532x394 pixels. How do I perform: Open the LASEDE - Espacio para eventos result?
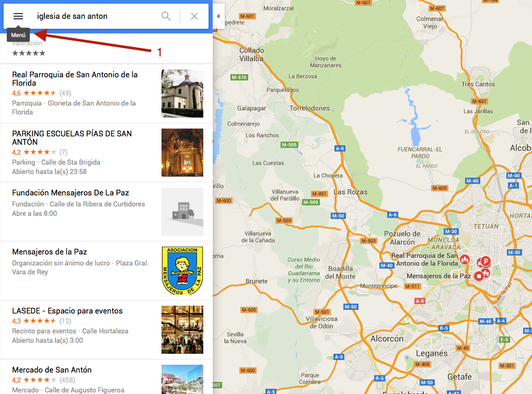pos(67,311)
